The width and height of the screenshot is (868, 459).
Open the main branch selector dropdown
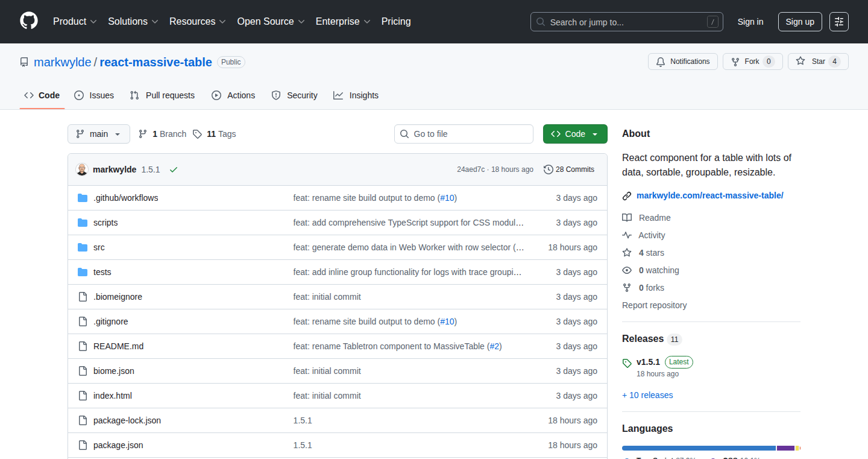pos(99,134)
